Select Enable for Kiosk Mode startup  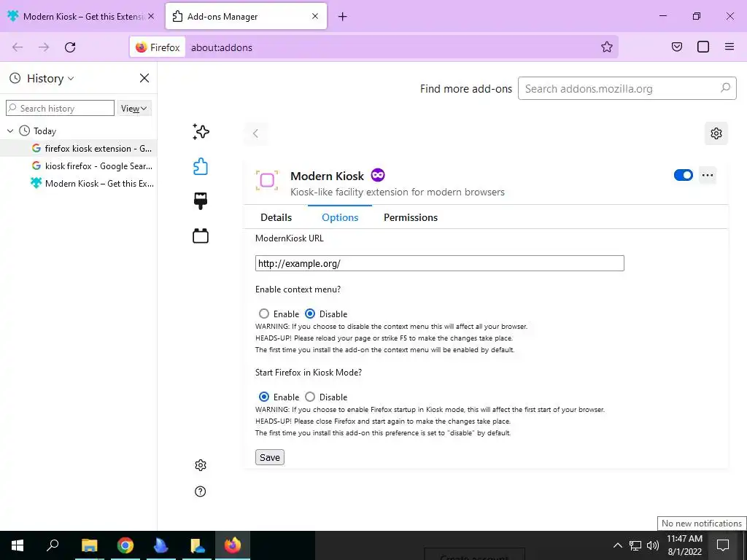(264, 397)
